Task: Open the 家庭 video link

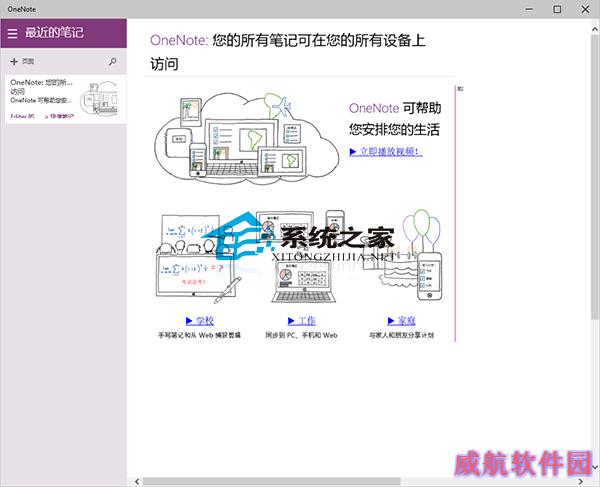Action: pos(401,321)
